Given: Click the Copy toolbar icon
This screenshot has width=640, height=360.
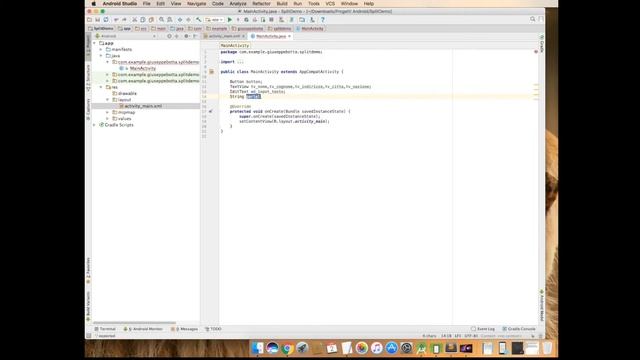Looking at the screenshot, I should [143, 20].
